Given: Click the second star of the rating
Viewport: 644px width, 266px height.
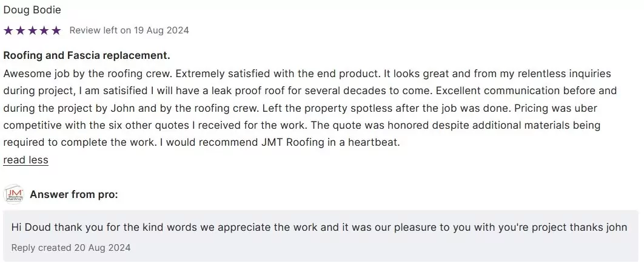Looking at the screenshot, I should (20, 30).
